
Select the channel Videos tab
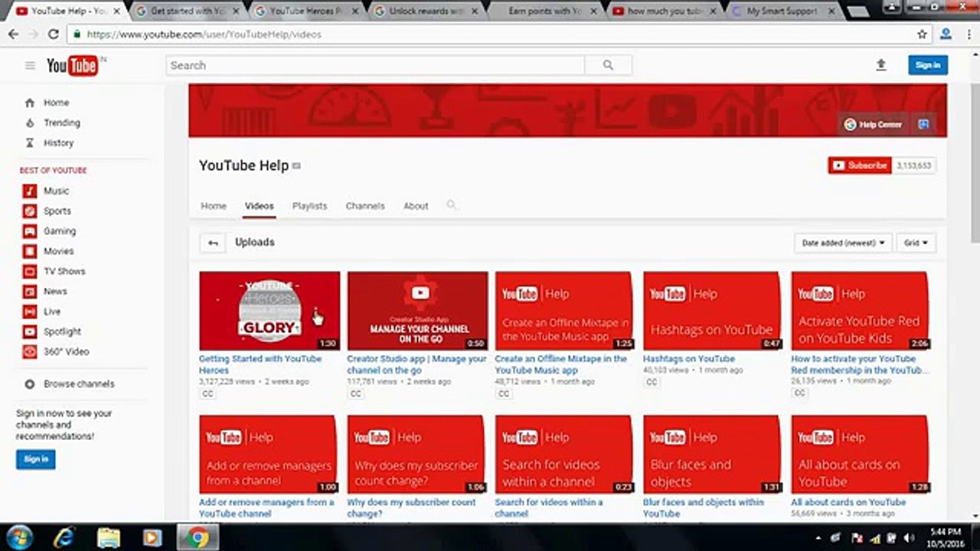260,206
